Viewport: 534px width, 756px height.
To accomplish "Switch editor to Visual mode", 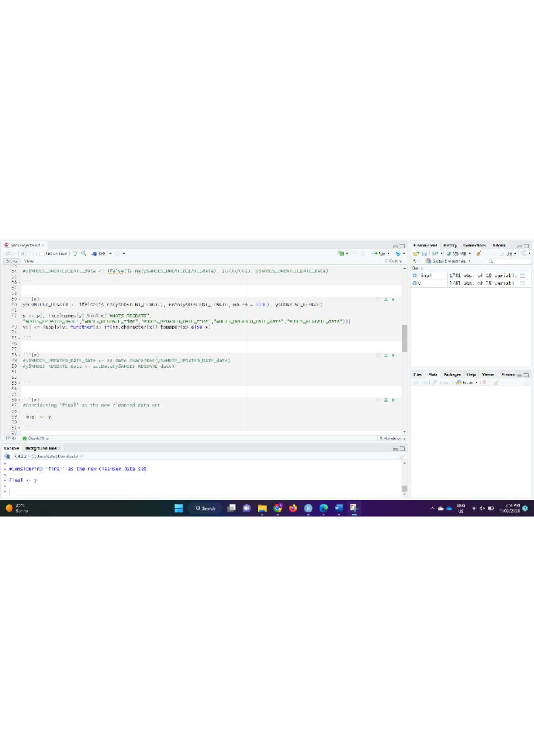I will click(29, 261).
